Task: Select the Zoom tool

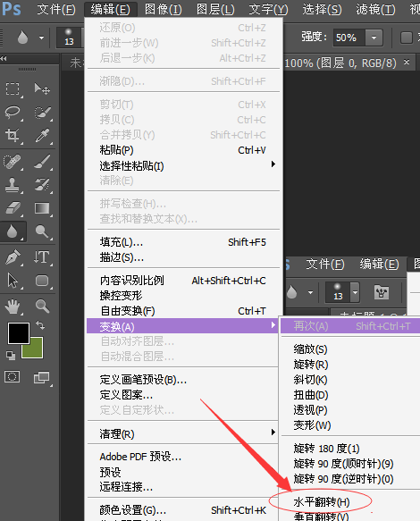Action: [42, 307]
